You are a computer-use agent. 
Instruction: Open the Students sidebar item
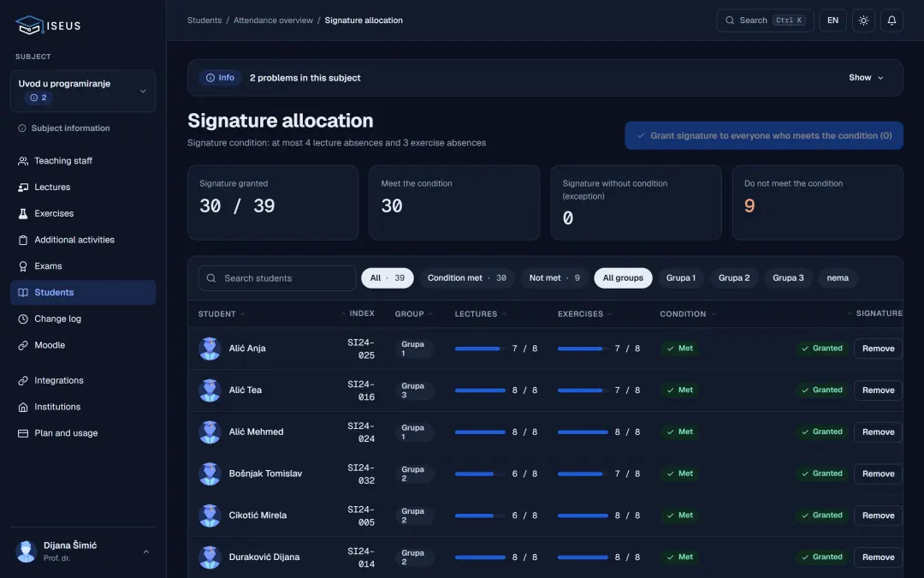83,293
